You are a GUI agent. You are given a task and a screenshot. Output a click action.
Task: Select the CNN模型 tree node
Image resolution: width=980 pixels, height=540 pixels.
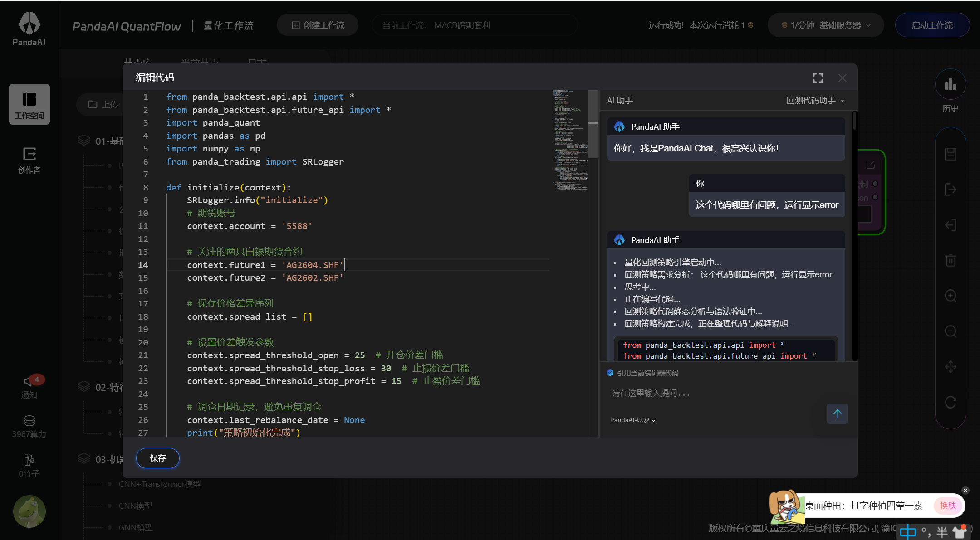click(x=136, y=506)
